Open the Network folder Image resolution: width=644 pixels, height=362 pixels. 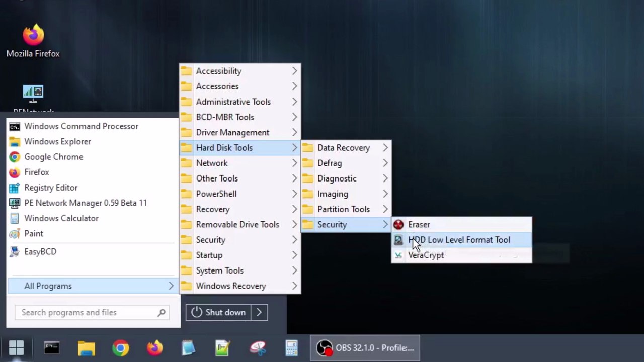240,163
